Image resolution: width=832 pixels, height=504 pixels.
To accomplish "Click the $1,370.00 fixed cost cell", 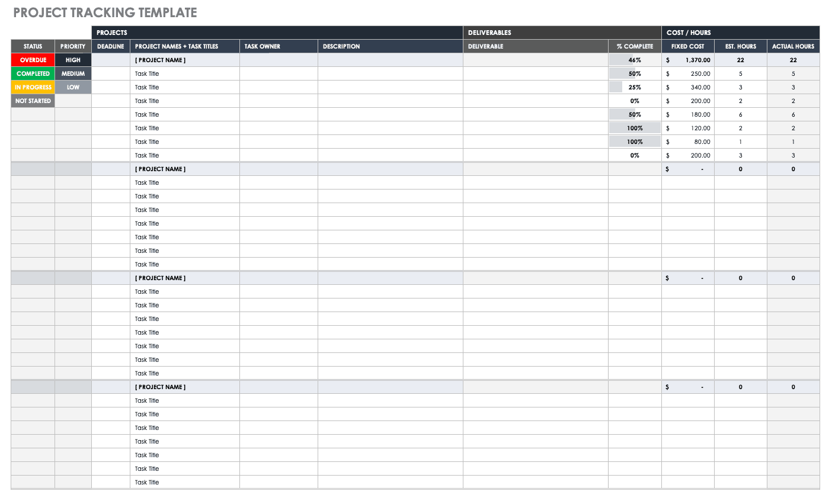I will tap(687, 60).
